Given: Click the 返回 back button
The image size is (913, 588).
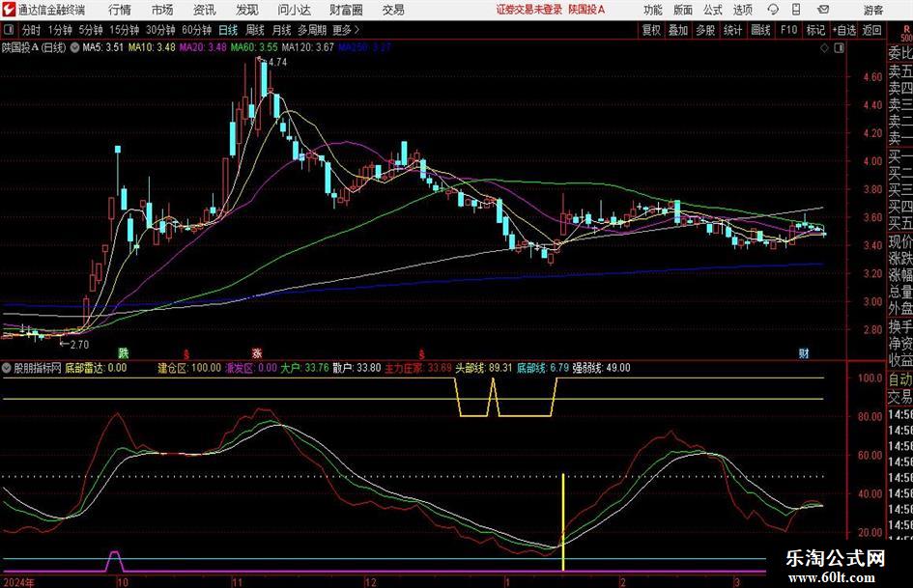Looking at the screenshot, I should (x=871, y=30).
